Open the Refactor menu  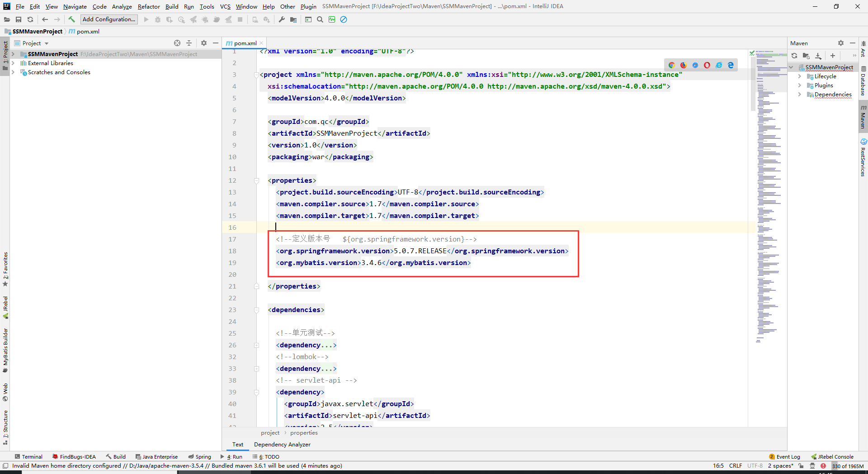click(148, 6)
